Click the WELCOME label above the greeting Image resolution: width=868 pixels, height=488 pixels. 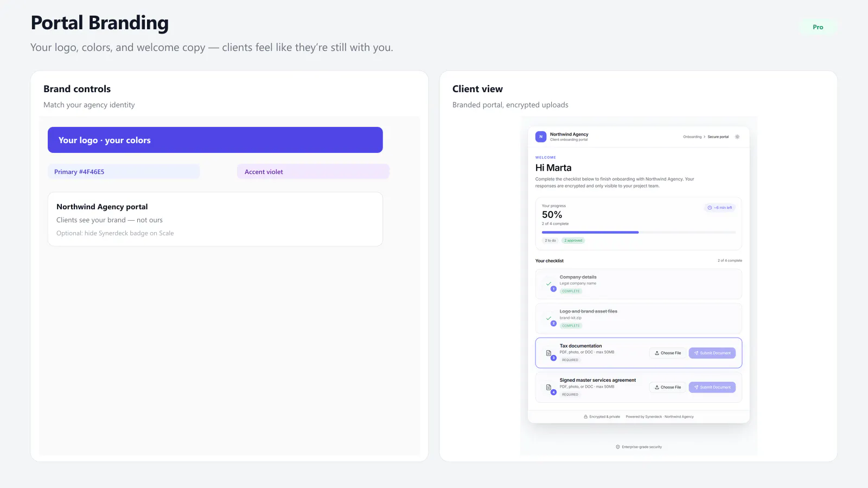click(x=546, y=158)
